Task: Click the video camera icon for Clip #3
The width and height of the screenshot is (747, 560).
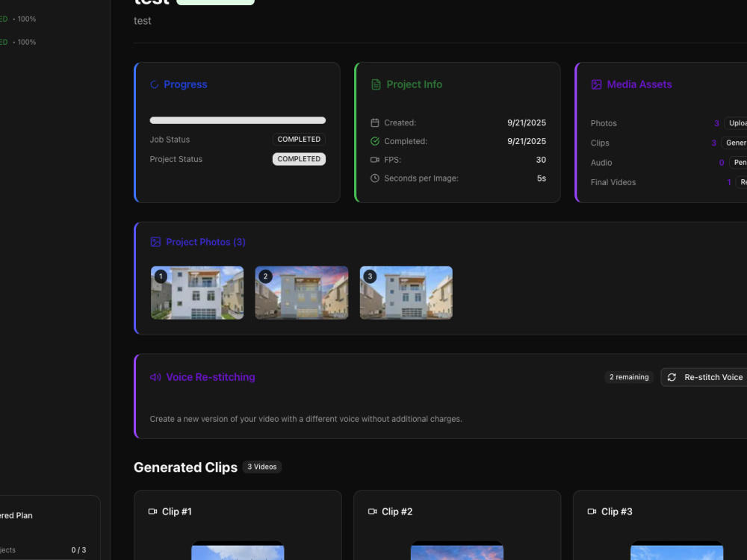Action: [x=592, y=511]
